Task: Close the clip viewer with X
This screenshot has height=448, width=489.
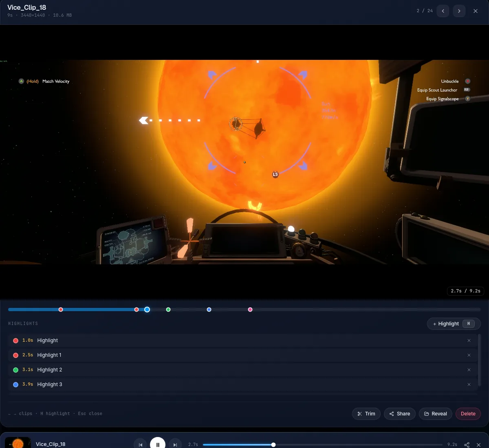Action: pos(476,11)
